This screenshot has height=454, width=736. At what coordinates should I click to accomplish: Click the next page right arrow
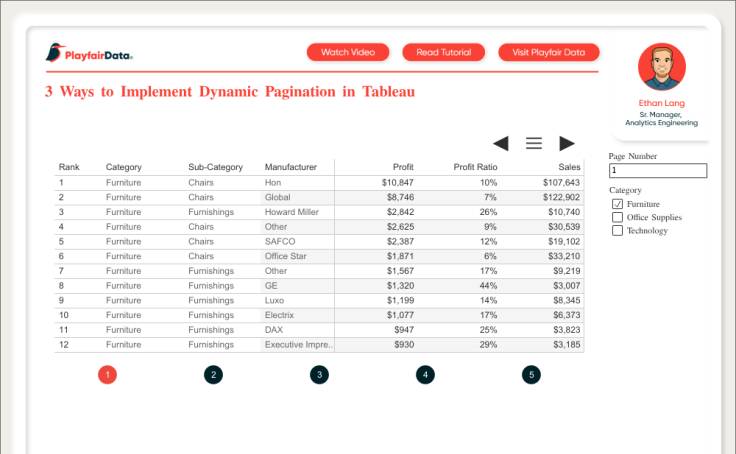567,143
